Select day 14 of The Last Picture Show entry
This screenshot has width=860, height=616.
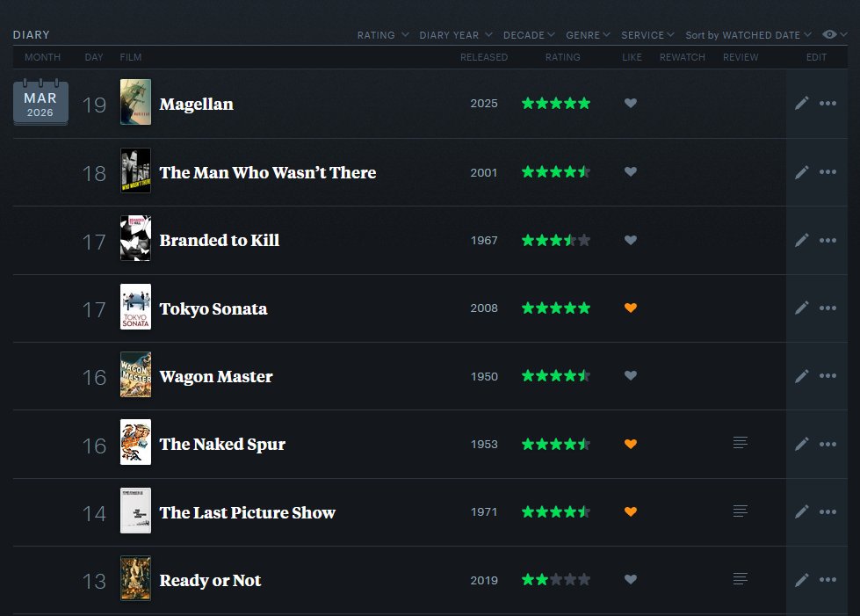pyautogui.click(x=94, y=514)
